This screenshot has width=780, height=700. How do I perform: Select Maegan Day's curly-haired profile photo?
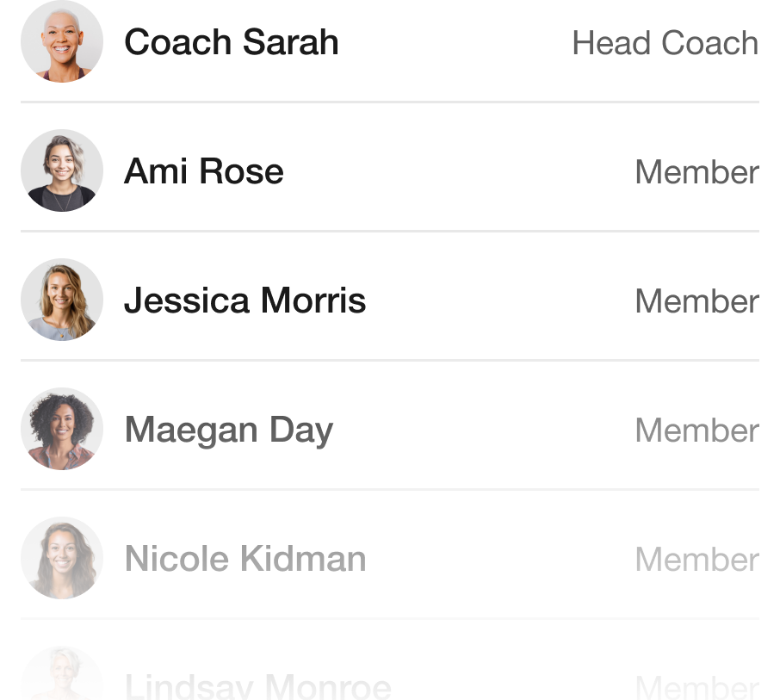point(62,429)
